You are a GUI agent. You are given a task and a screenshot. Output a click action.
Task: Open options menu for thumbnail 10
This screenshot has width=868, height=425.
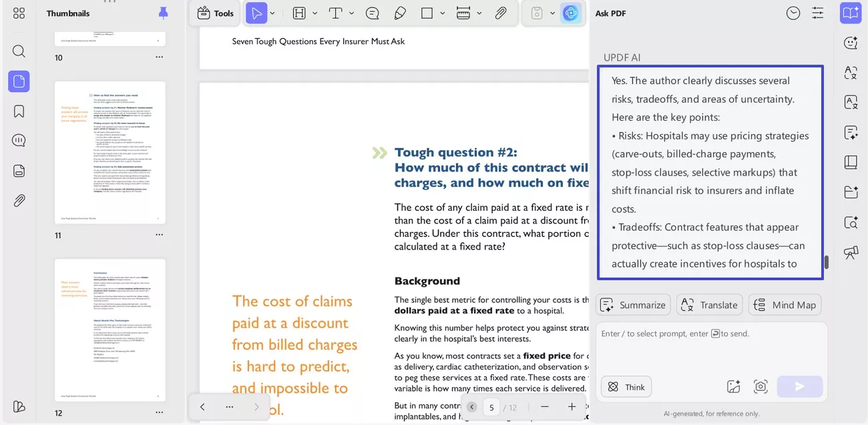159,57
